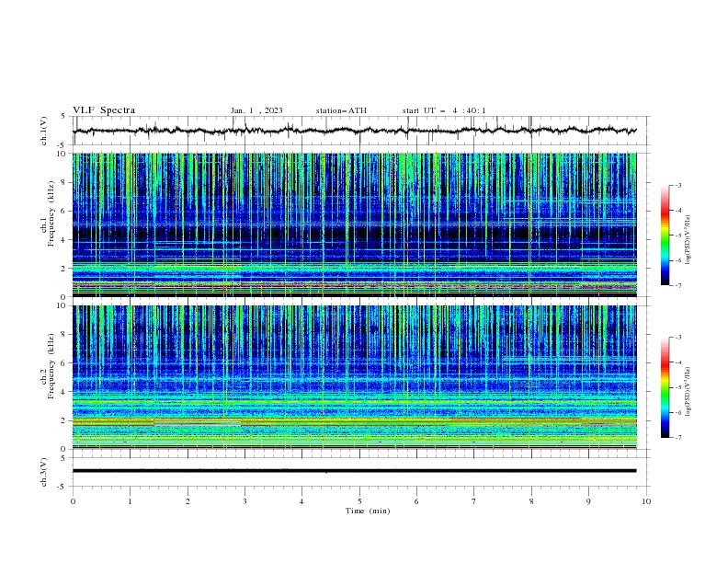728x563 pixels.
Task: Click the ch.2 spectrogram color scale bar
Action: [665, 387]
